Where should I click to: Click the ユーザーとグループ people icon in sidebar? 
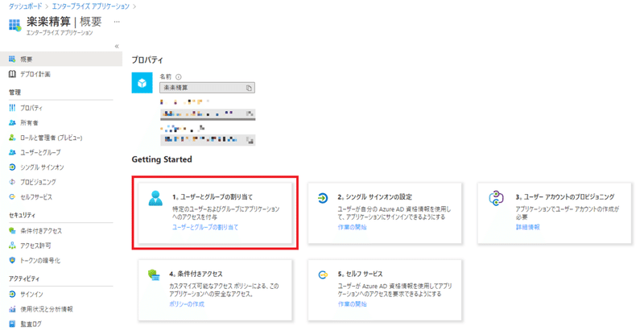[12, 152]
